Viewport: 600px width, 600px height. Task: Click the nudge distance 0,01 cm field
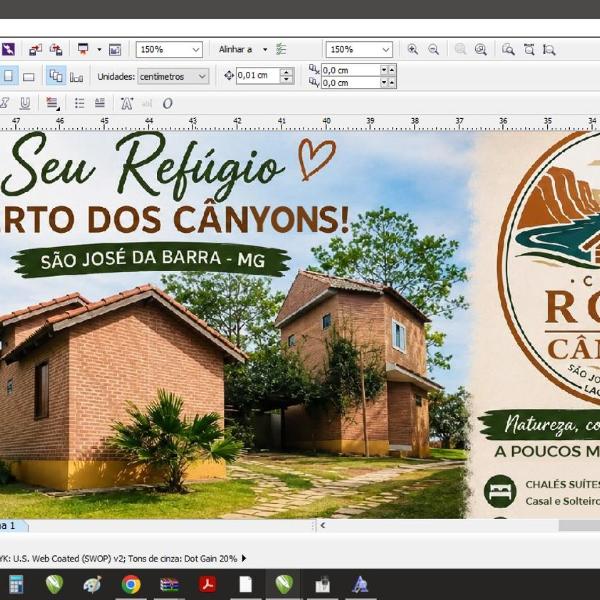258,75
